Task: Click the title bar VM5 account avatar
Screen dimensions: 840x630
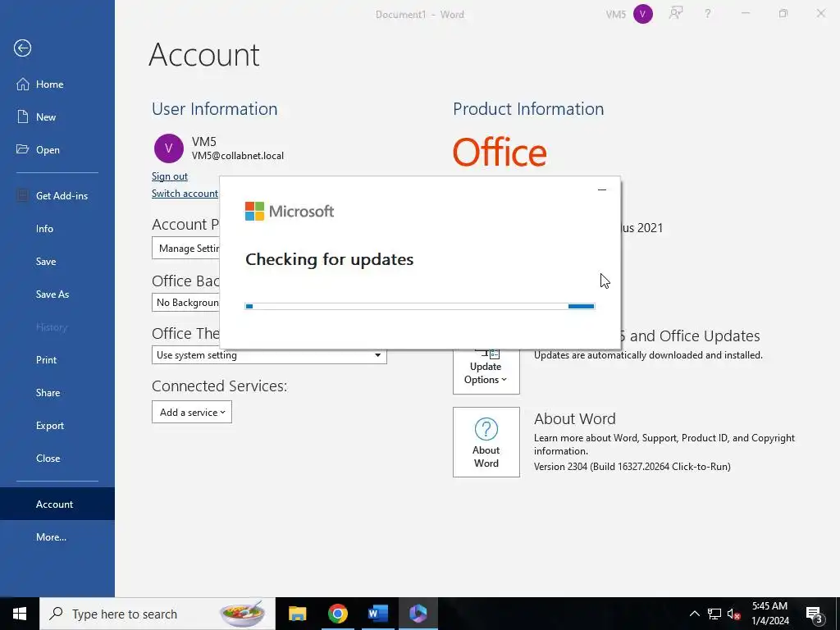Action: coord(643,14)
